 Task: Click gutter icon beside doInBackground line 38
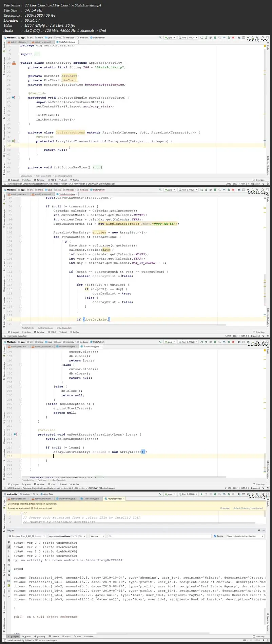pyautogui.click(x=14, y=141)
